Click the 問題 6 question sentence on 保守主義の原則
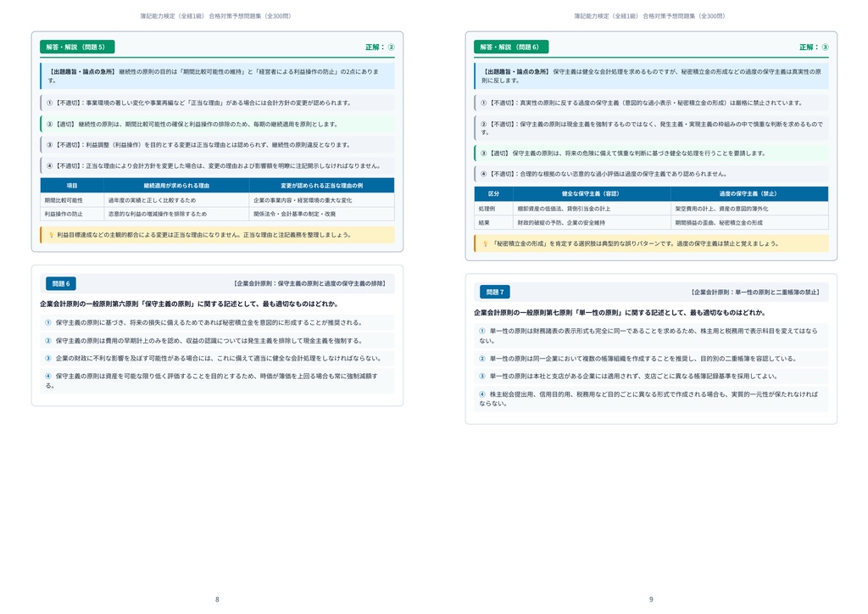 coord(189,304)
